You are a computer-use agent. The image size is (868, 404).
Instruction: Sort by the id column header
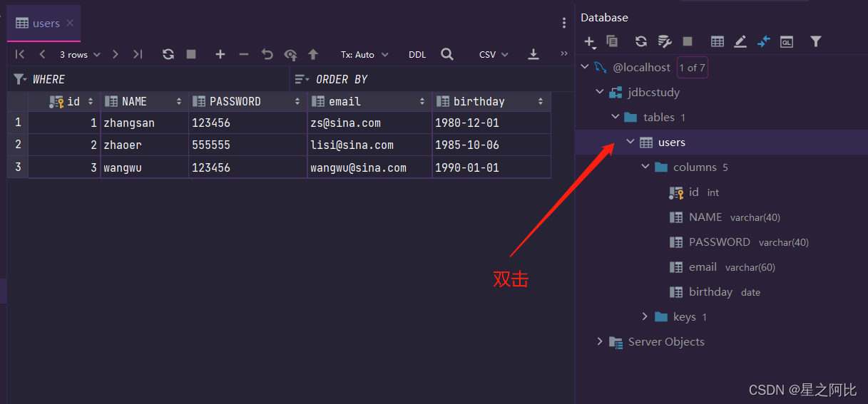pyautogui.click(x=64, y=101)
